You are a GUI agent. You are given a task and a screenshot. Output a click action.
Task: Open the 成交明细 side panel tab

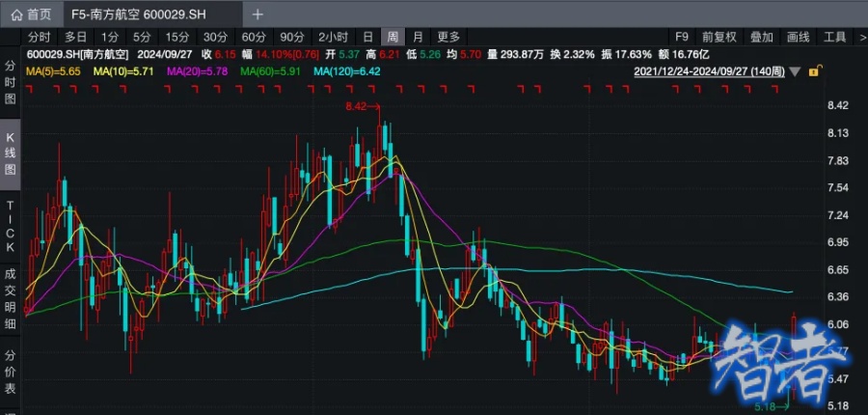click(x=10, y=298)
